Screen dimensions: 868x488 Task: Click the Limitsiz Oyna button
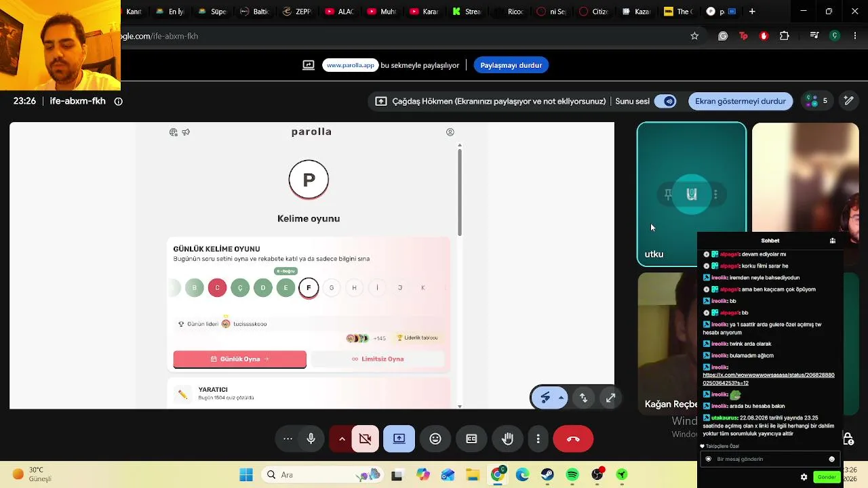pos(378,359)
